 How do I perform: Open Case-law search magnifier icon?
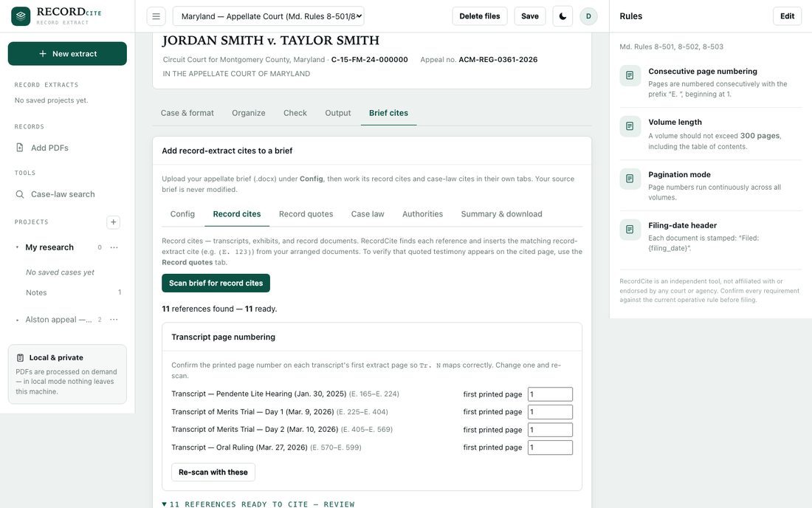click(20, 194)
